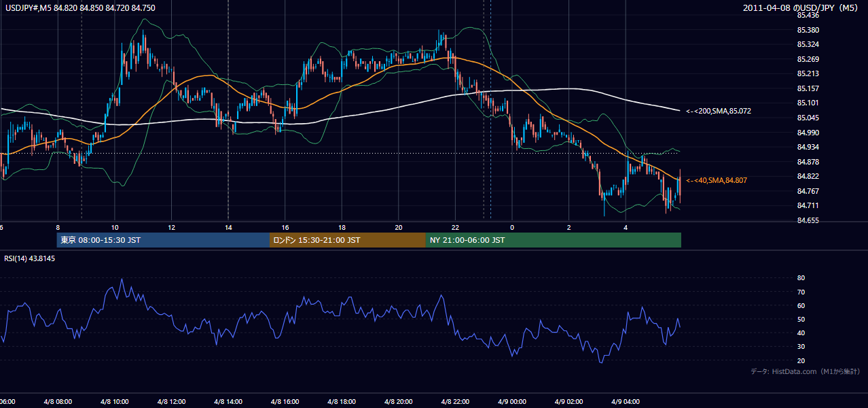Click hour tick 14 under price chart
Image resolution: width=868 pixels, height=408 pixels.
pyautogui.click(x=228, y=227)
